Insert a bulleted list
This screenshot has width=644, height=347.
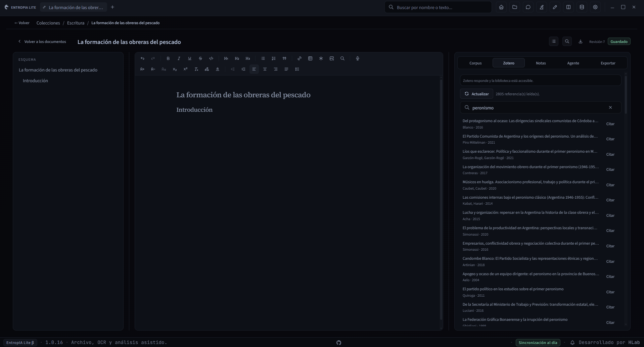(263, 58)
